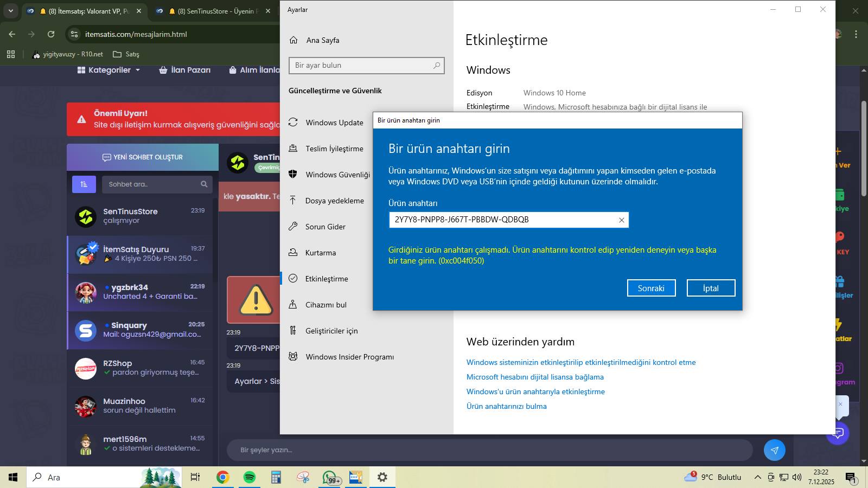The image size is (868, 488).
Task: Expand the Kategoriler dropdown menu
Action: click(108, 70)
